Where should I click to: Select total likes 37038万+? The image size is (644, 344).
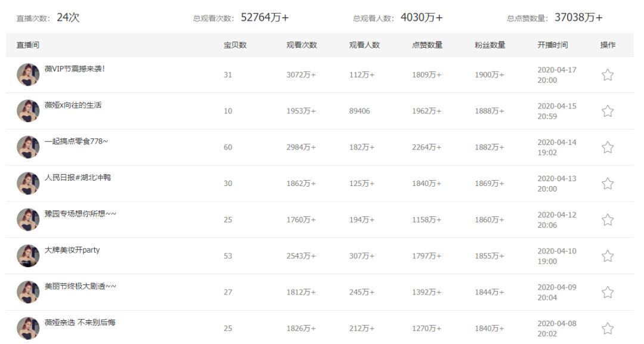pos(578,17)
